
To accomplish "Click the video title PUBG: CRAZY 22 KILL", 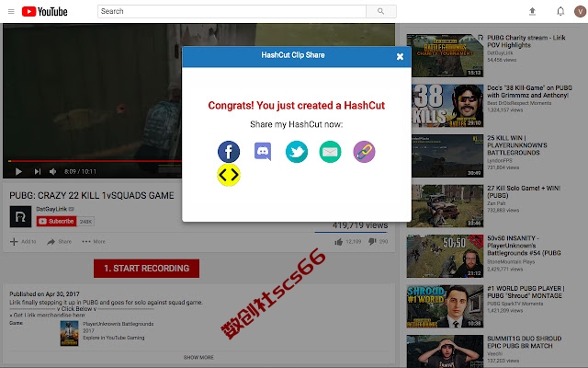I will (92, 196).
